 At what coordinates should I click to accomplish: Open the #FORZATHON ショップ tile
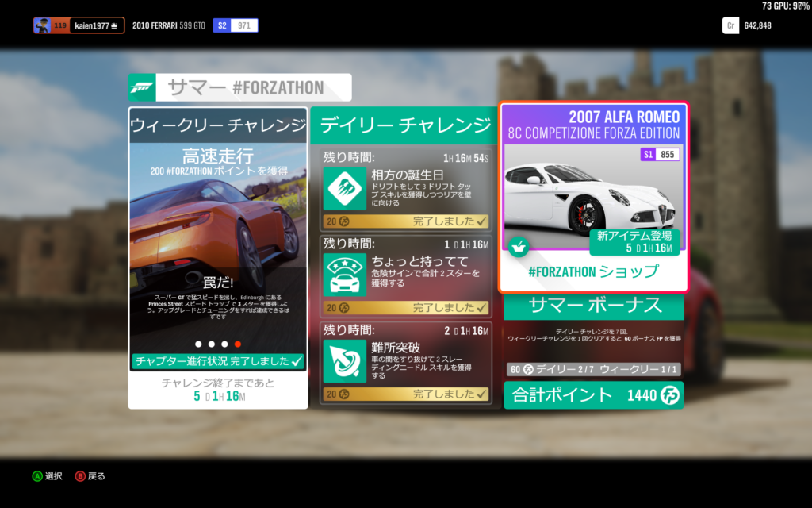coord(593,271)
